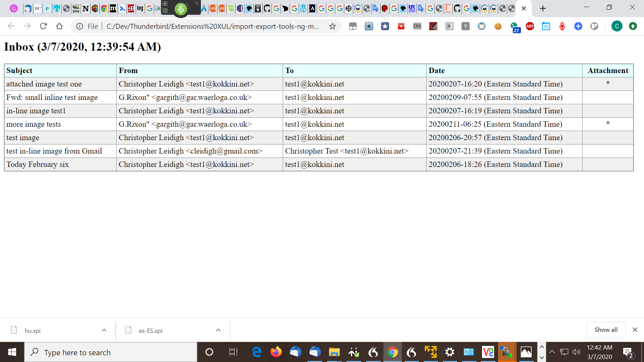Open the Google Voice extension showing 27 notifications
Image resolution: width=644 pixels, height=362 pixels.
tap(515, 26)
